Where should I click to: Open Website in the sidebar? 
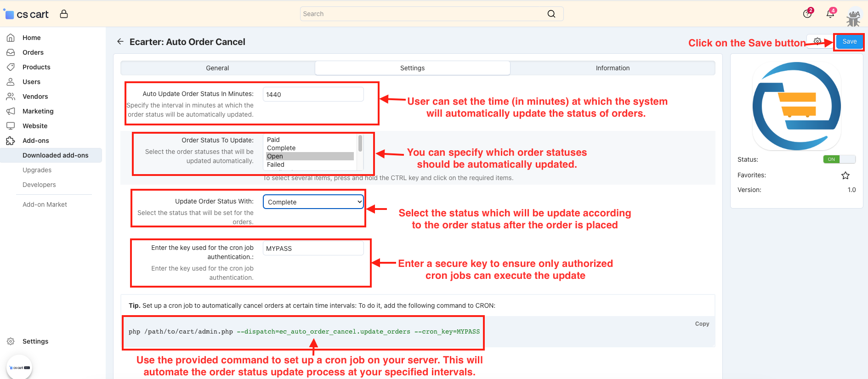(35, 126)
